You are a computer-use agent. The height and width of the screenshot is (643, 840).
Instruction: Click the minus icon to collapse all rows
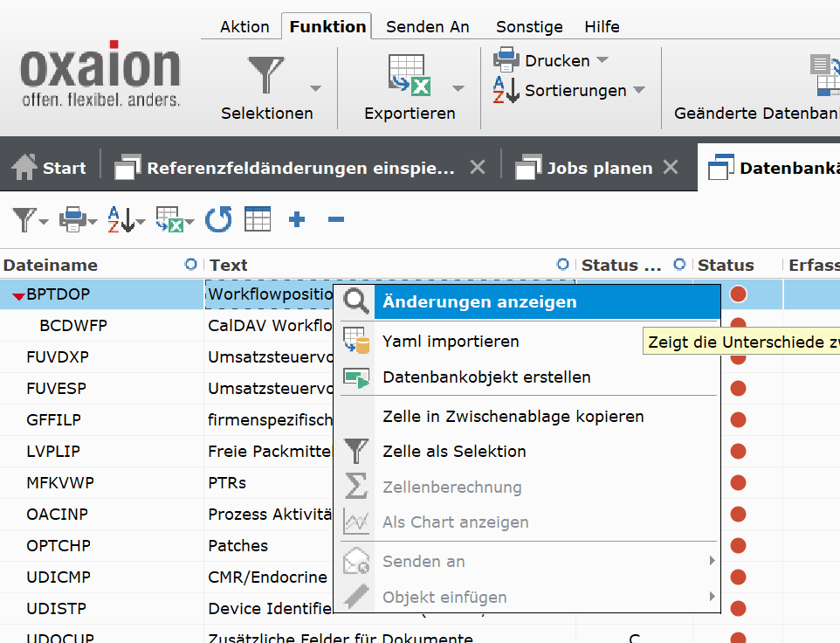336,219
